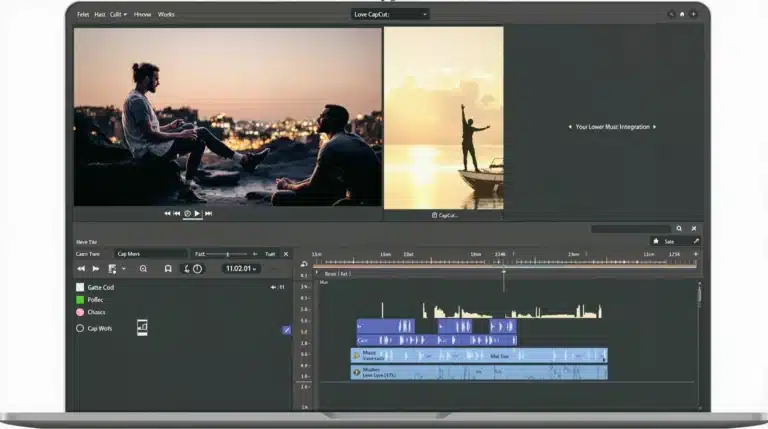Click the timeline rewind button
The width and height of the screenshot is (768, 429).
(x=81, y=269)
